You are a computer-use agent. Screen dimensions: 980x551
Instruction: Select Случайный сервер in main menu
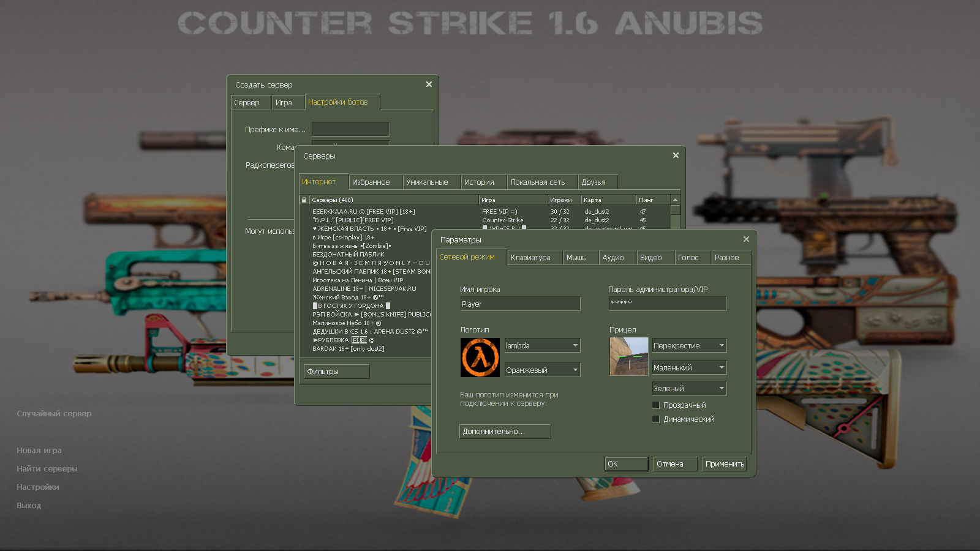54,413
